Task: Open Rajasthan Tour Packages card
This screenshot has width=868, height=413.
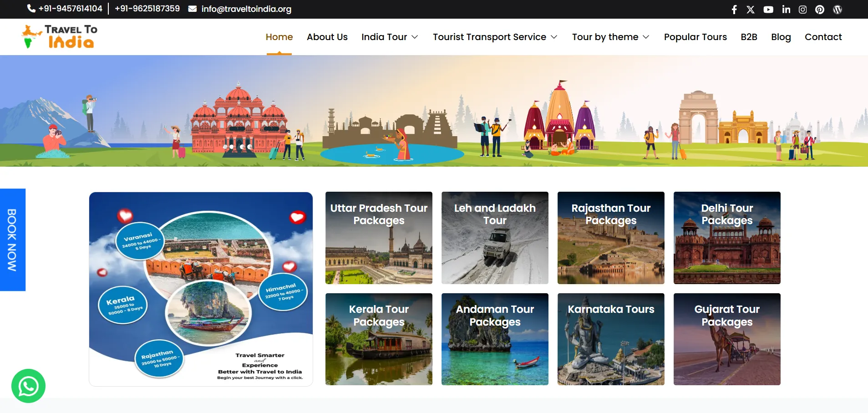Action: 611,238
